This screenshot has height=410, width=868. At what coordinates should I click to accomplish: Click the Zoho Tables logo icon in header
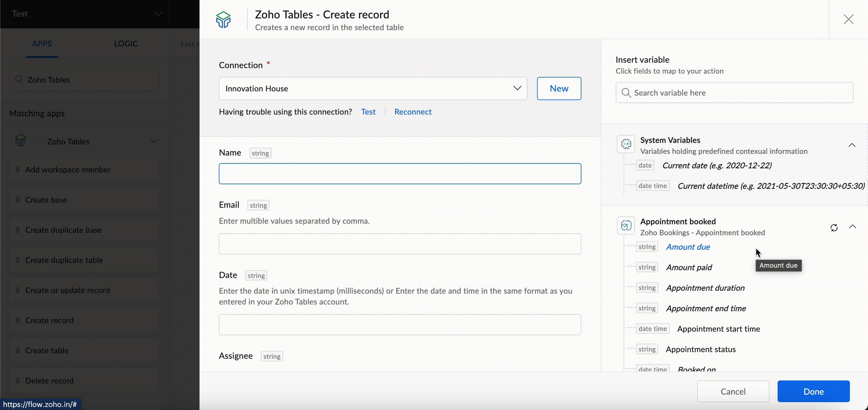click(223, 20)
